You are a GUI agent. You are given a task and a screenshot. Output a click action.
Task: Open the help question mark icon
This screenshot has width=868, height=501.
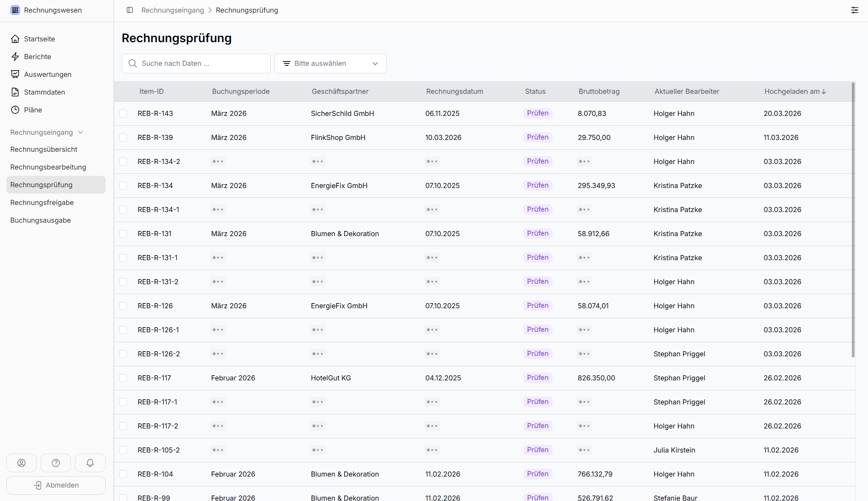(56, 463)
